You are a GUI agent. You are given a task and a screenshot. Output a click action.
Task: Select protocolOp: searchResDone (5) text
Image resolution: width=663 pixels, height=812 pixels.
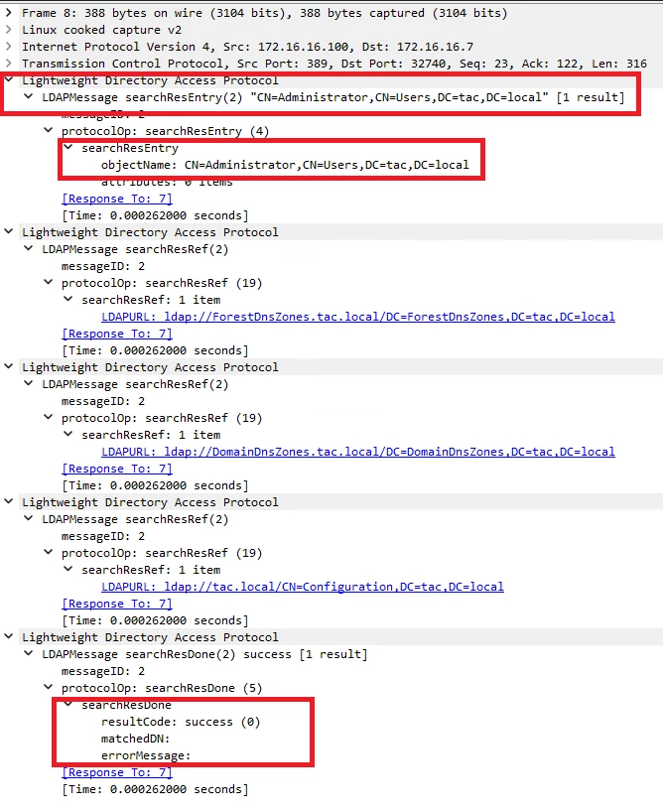(162, 688)
